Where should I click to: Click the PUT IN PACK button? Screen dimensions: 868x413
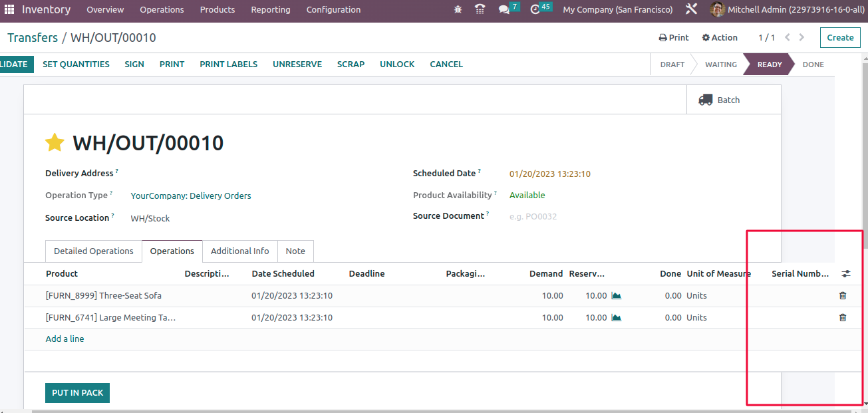(77, 392)
